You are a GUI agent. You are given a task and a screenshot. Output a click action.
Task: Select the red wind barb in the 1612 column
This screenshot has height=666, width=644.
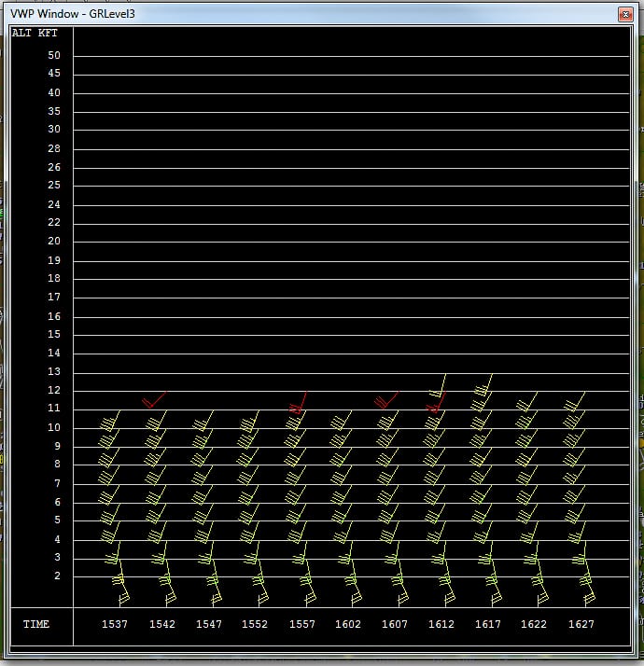click(x=436, y=402)
